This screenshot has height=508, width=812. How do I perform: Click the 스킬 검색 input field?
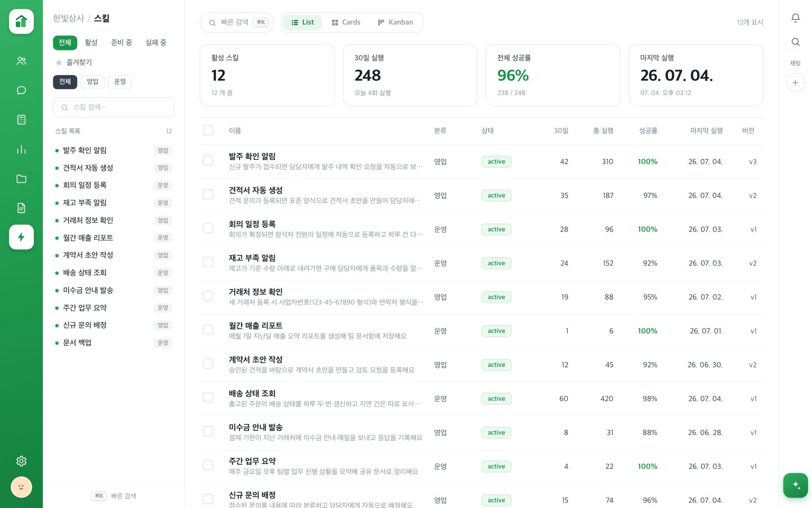[x=114, y=107]
